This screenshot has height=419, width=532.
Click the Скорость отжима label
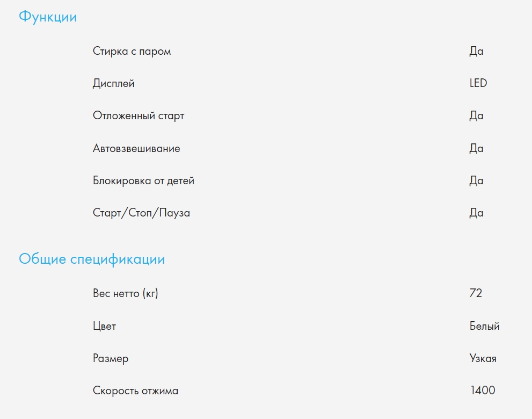tap(135, 391)
